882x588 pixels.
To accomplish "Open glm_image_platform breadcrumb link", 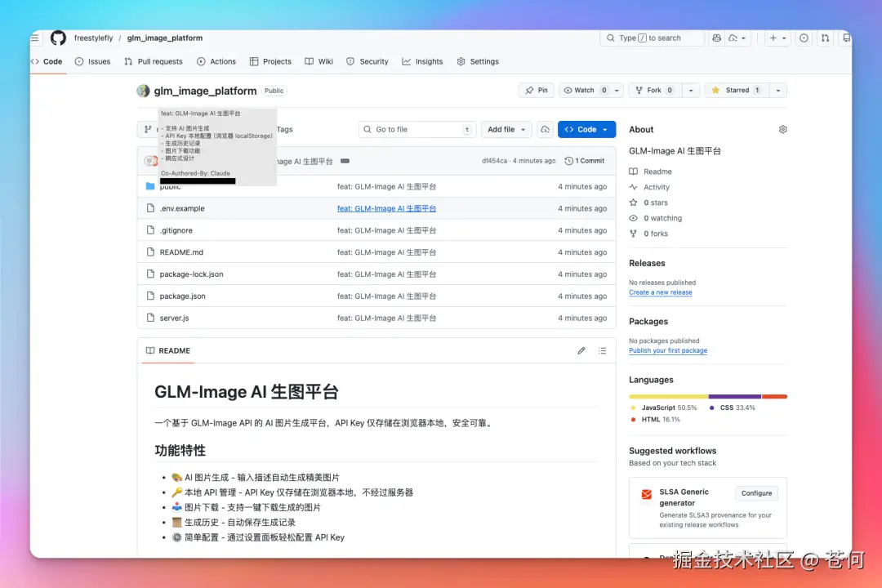I will point(165,38).
